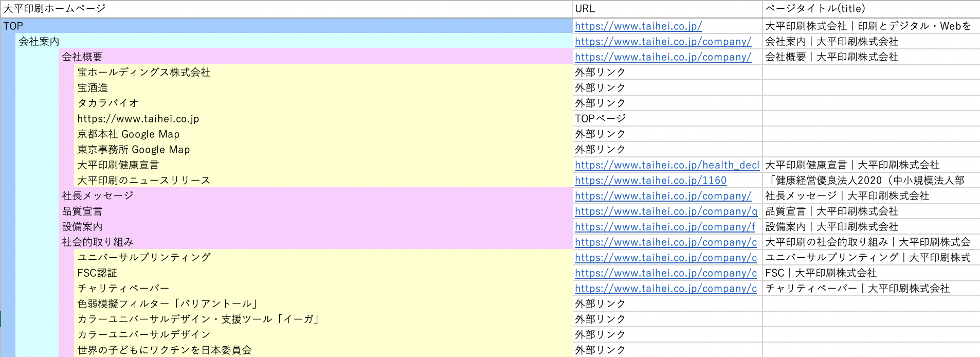Select title cell 設備案内｜大平印刷株式会社
Screen dimensions: 980x357
point(871,226)
